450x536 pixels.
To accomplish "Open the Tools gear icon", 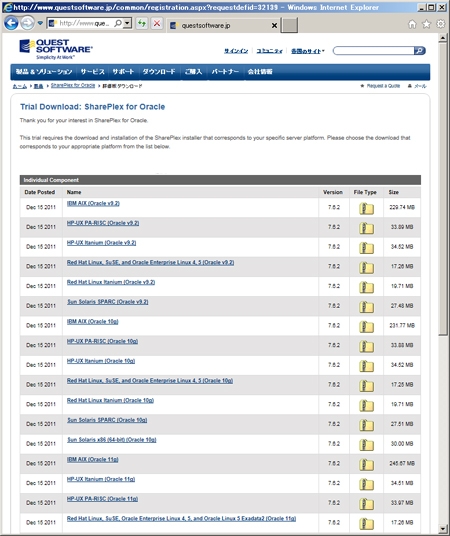I will 441,24.
